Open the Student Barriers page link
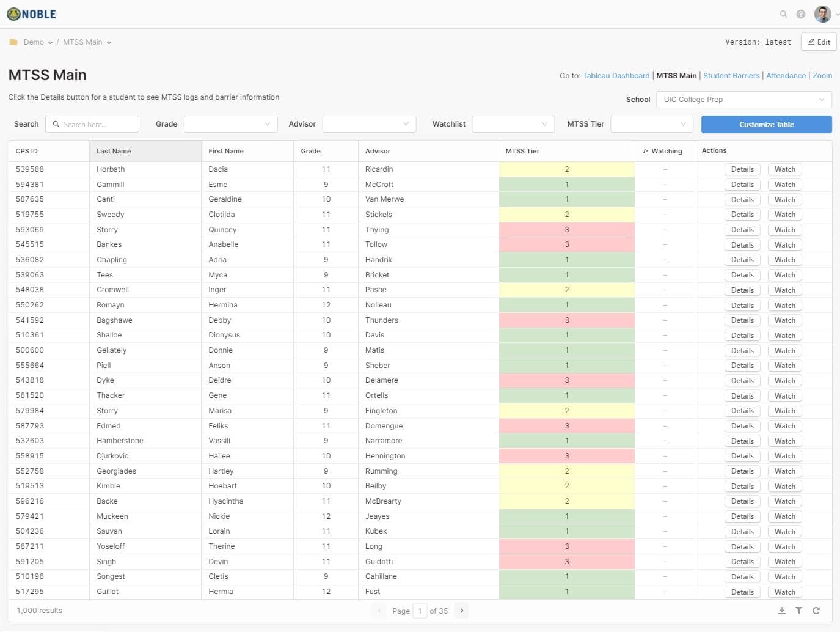Viewport: 840px width, 632px height. [x=731, y=76]
